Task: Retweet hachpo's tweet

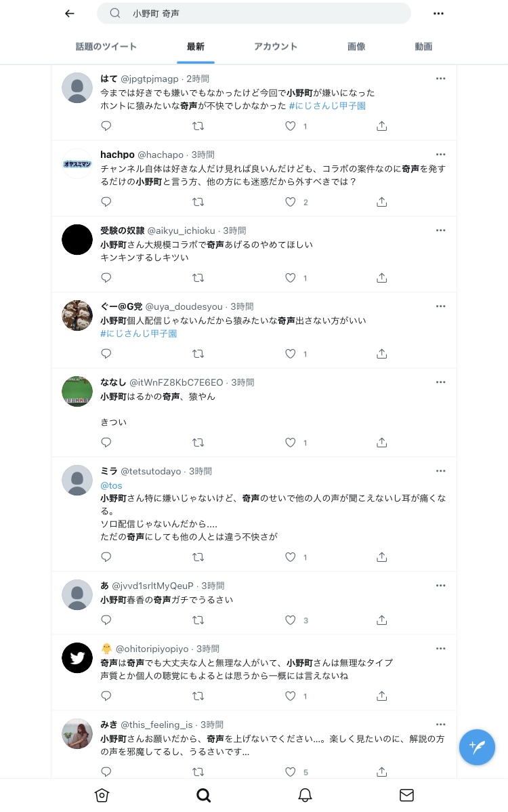Action: click(198, 202)
